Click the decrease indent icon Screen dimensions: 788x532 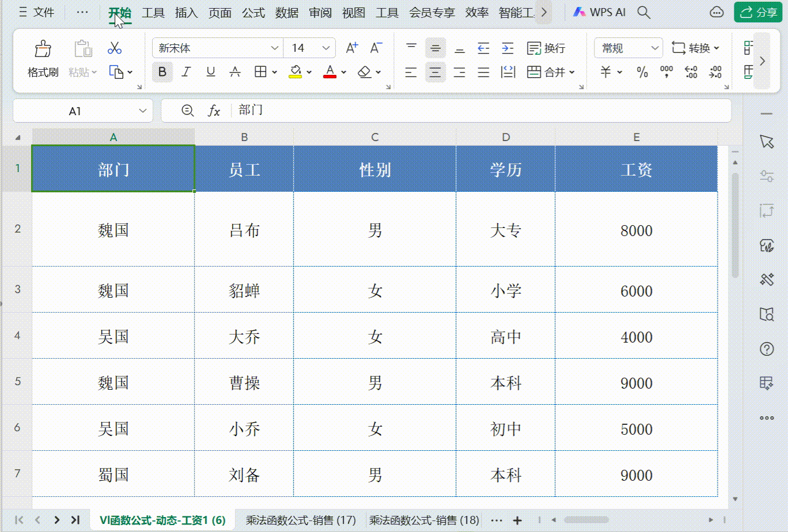[x=484, y=48]
